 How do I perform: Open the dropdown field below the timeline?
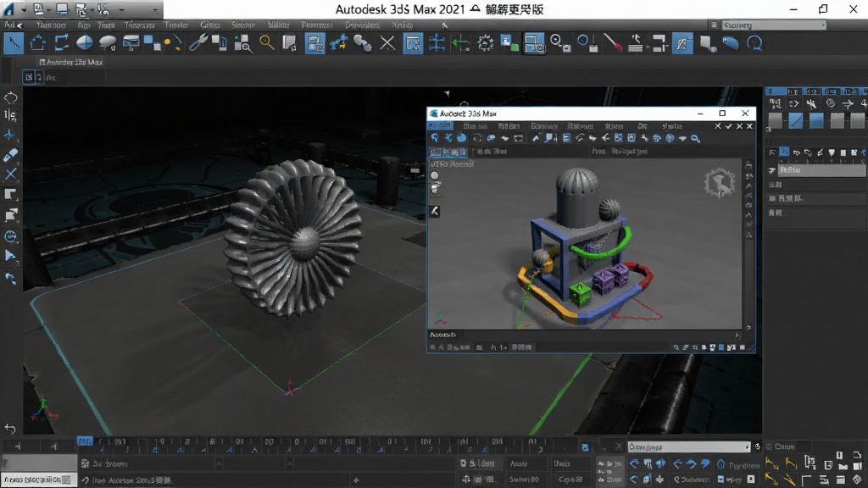[688, 446]
